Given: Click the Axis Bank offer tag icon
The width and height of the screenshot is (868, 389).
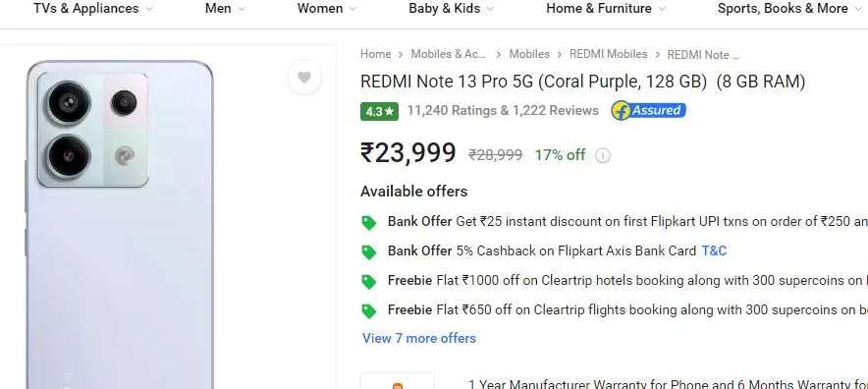Looking at the screenshot, I should point(368,252).
